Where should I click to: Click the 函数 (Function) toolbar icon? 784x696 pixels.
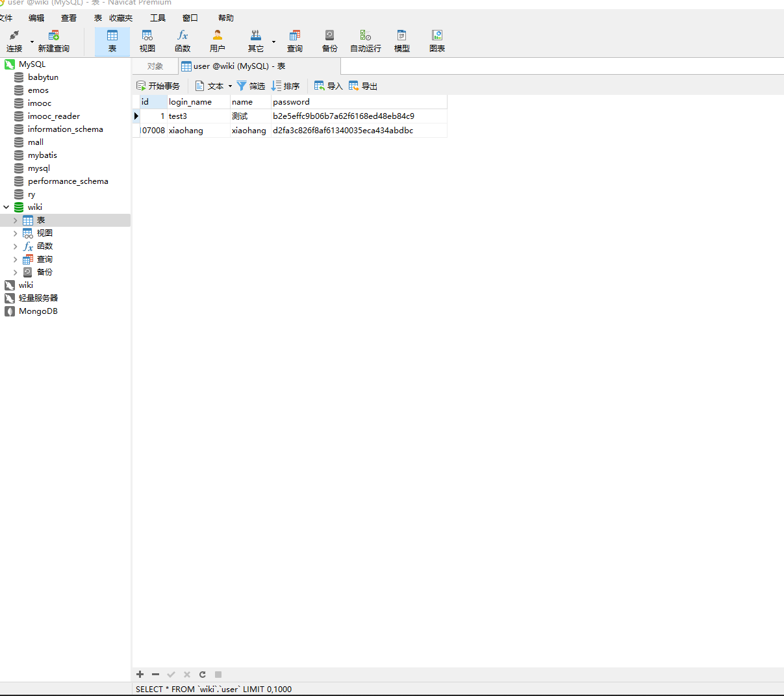click(x=183, y=41)
